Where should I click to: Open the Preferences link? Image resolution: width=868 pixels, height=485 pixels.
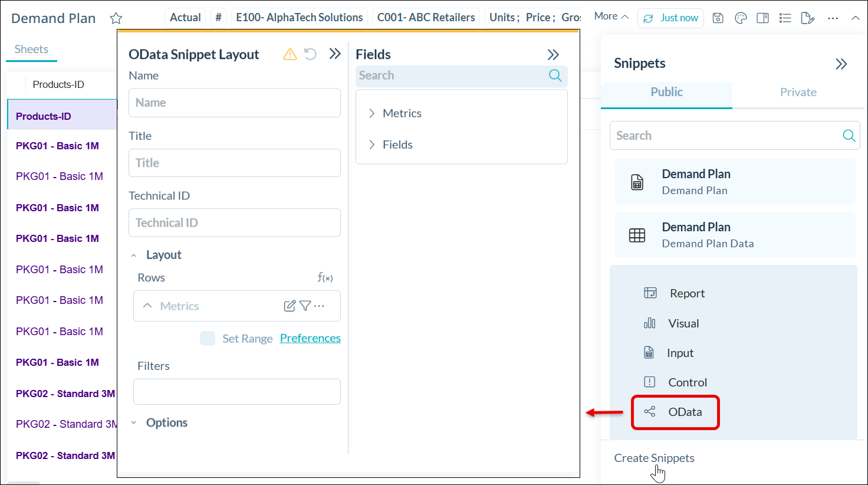310,338
